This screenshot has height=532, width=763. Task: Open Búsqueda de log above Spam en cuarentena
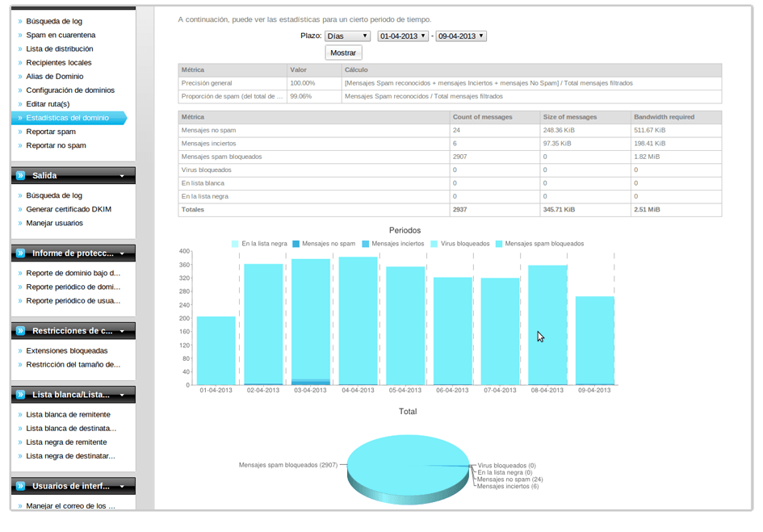pos(54,22)
